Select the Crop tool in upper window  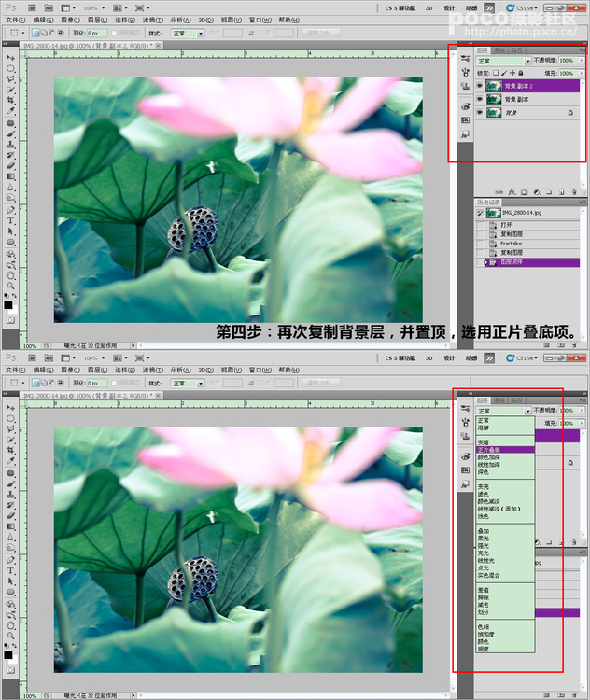10,101
